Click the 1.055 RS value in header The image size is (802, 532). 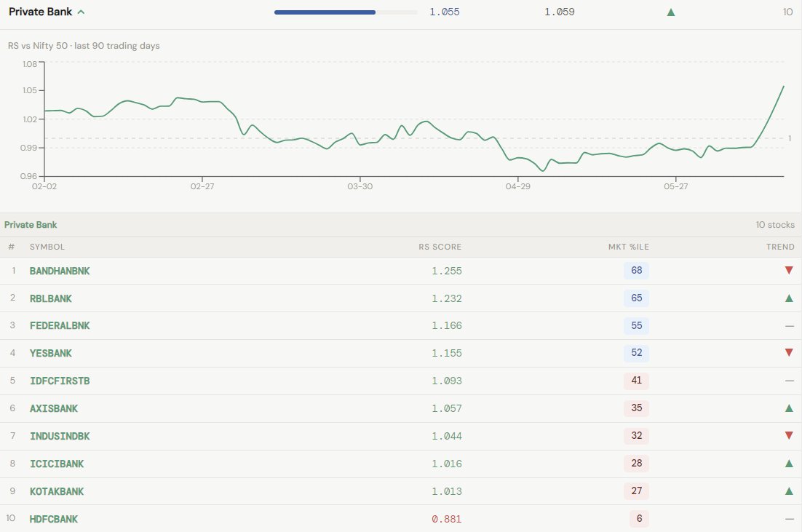point(445,12)
